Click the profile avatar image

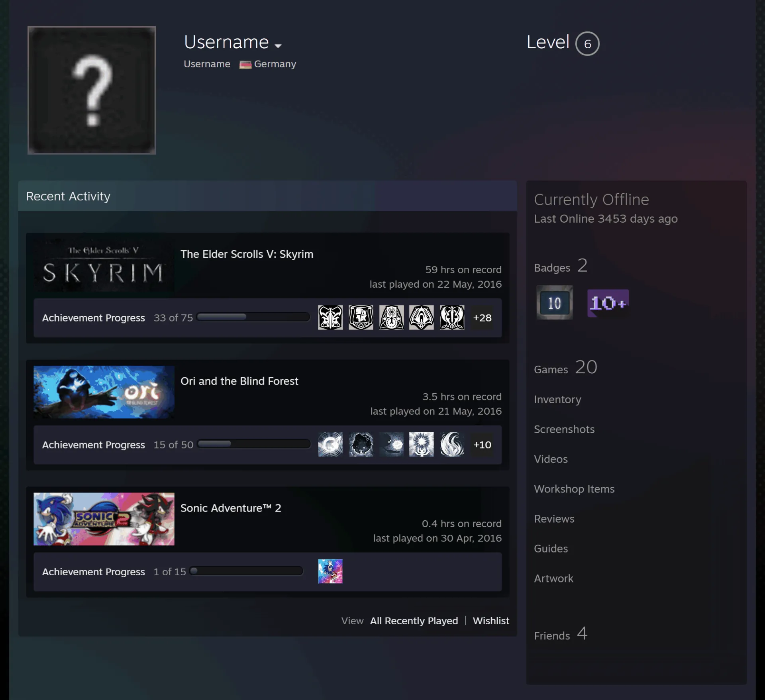[92, 90]
